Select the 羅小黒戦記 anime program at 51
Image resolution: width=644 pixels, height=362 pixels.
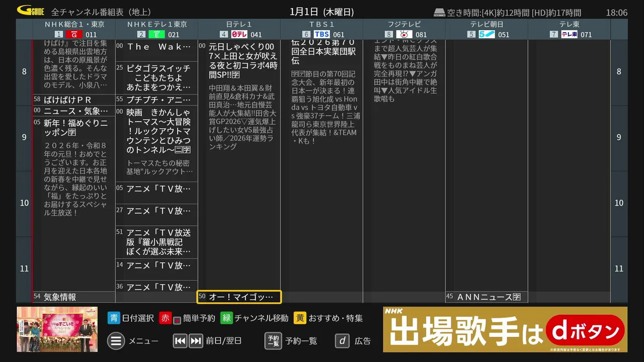[x=156, y=242]
